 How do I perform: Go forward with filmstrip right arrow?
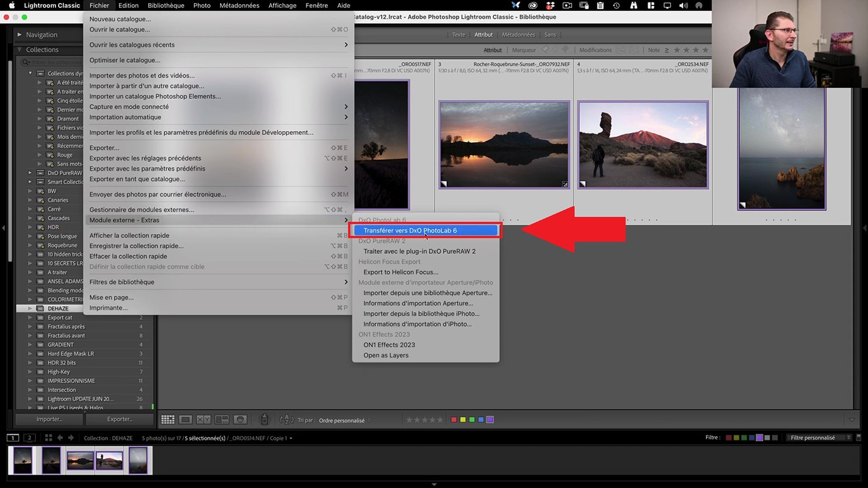point(71,438)
